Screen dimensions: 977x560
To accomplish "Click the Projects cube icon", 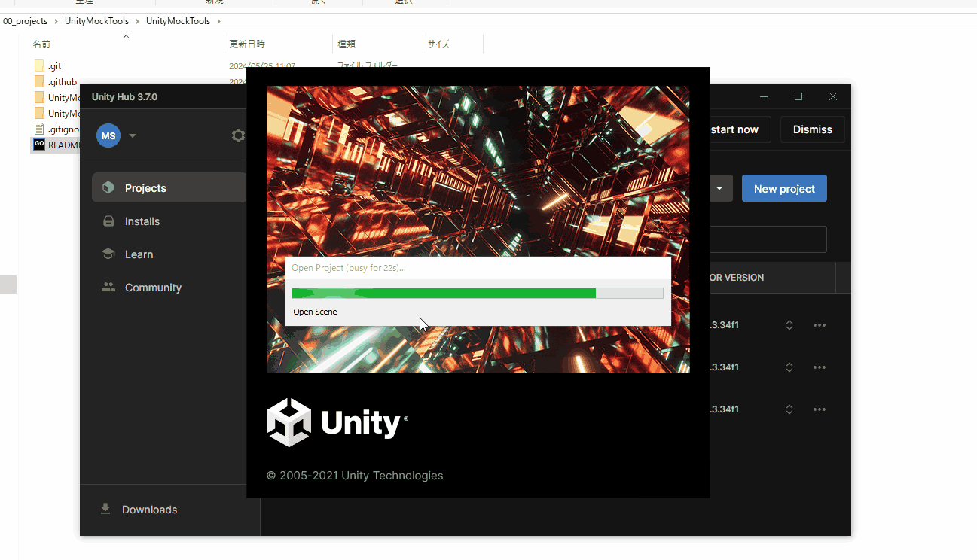I will point(108,187).
